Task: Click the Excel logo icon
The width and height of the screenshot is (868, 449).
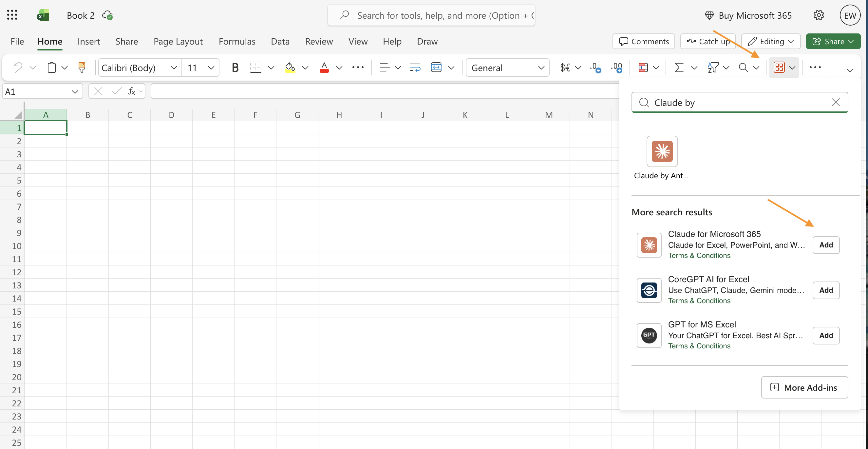Action: (x=43, y=15)
